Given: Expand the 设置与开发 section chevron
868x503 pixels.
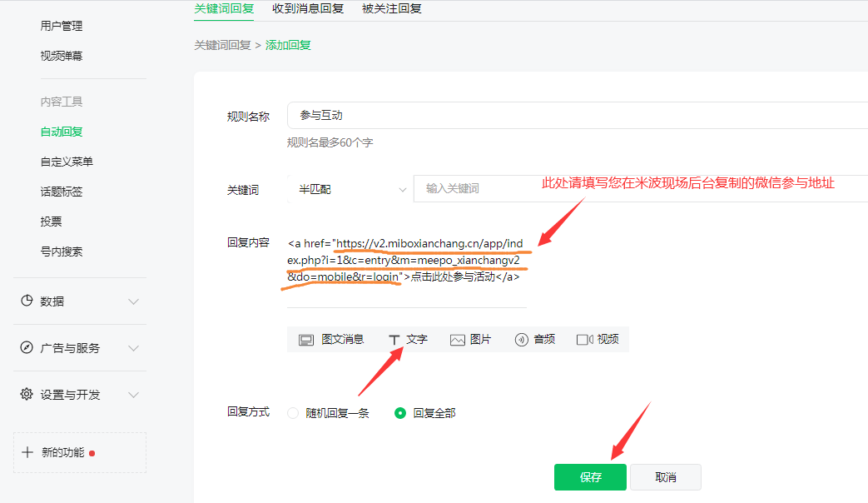Looking at the screenshot, I should coord(133,395).
